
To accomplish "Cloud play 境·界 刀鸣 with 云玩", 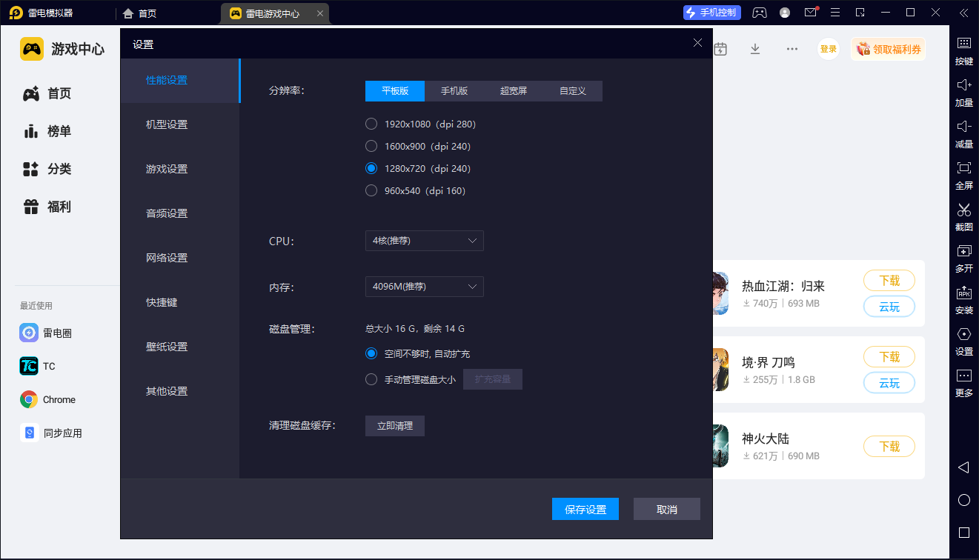I will pos(889,383).
